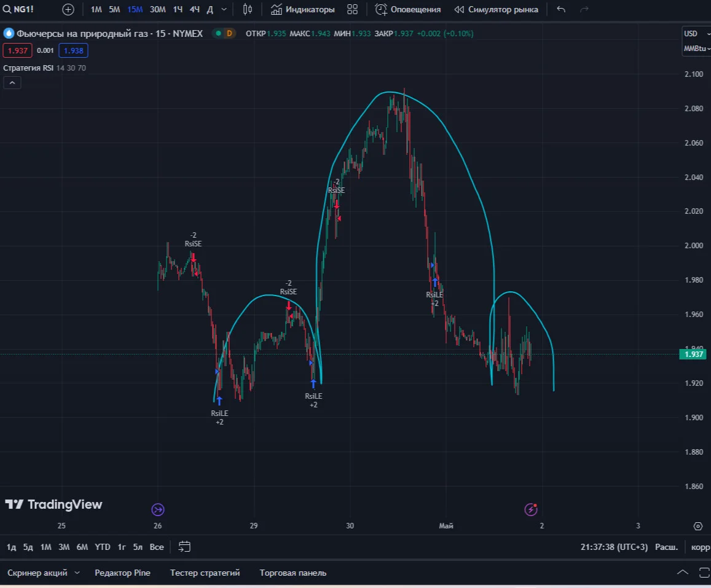Maximize the bottom panel
Viewport: 711px width, 588px height.
705,573
